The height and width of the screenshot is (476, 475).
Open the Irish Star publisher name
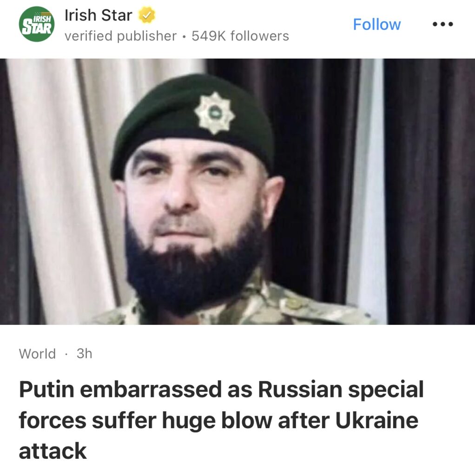click(99, 15)
